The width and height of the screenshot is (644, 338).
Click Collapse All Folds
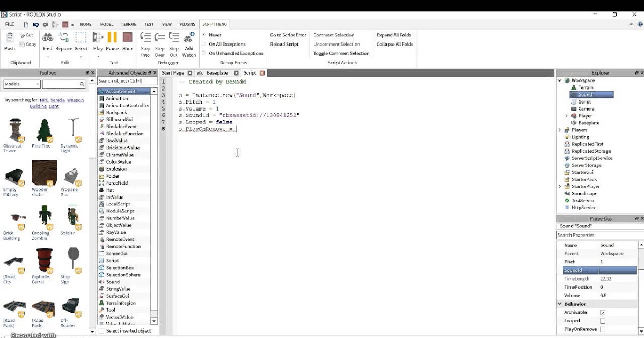[x=395, y=44]
